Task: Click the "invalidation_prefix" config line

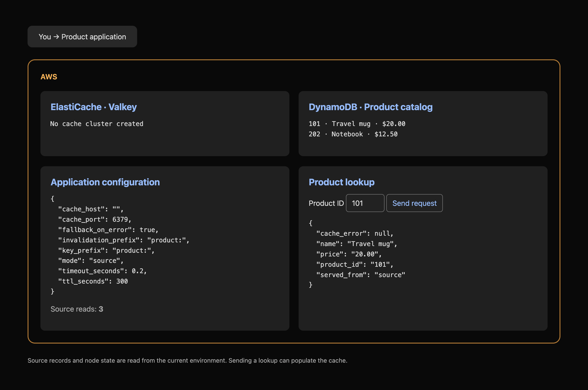Action: [x=124, y=240]
